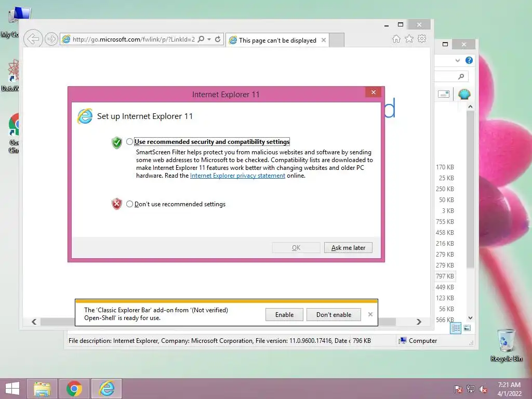Screen dimensions: 532x399
Task: Click Internet Explorer taskbar icon
Action: coord(107,389)
